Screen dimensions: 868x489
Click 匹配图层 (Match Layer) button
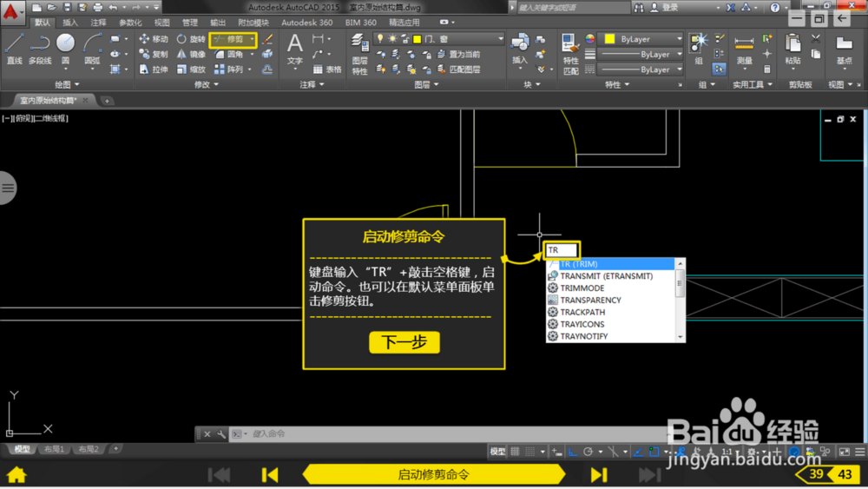point(458,69)
